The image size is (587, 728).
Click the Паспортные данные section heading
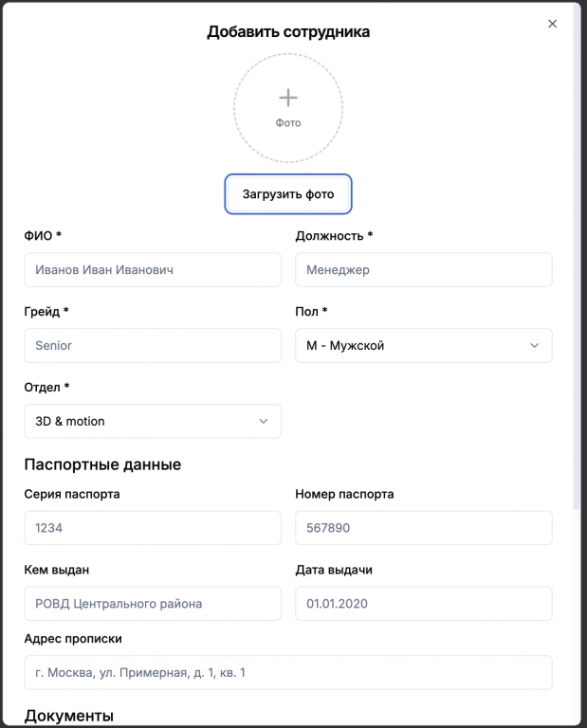pos(102,464)
